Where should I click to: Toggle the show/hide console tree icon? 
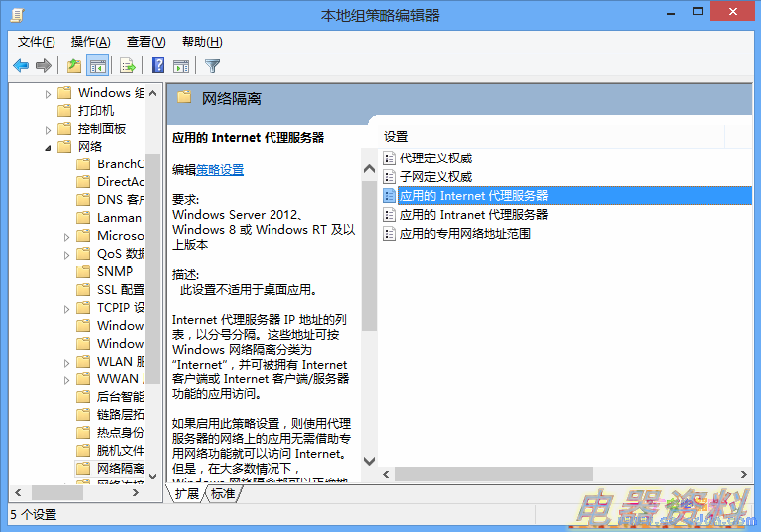(97, 66)
